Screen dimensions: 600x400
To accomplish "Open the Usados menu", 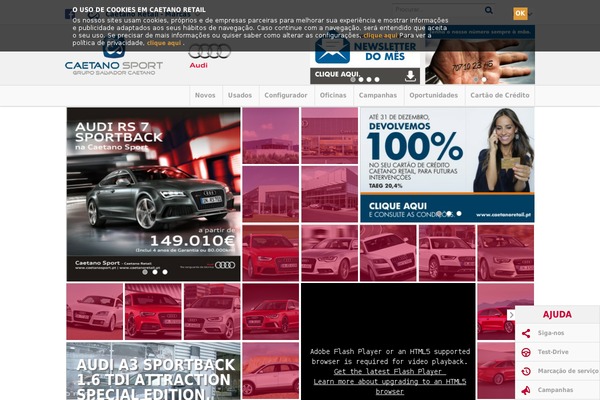I will [240, 95].
